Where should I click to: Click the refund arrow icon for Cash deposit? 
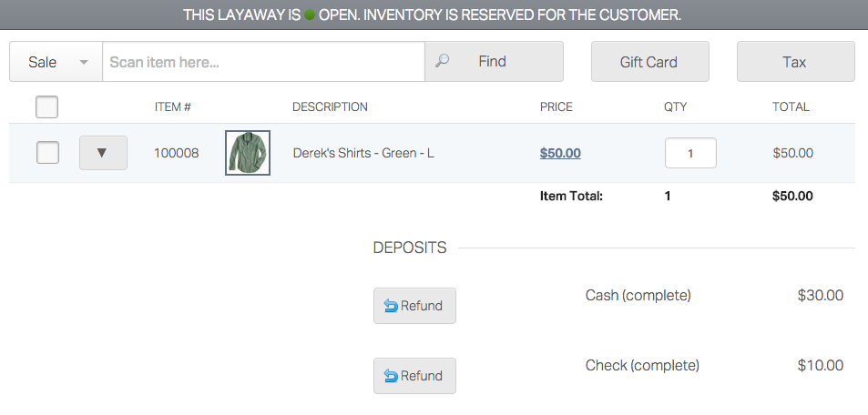click(391, 306)
